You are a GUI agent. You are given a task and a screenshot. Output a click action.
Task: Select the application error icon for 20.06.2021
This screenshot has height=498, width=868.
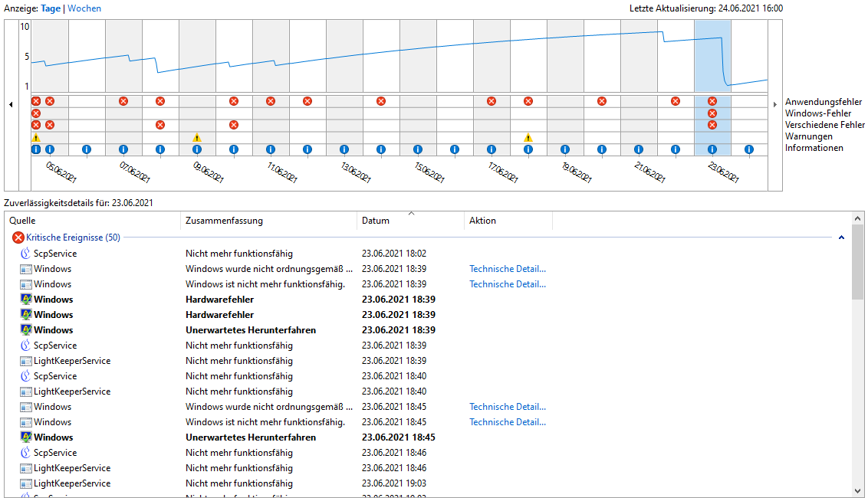click(x=602, y=101)
